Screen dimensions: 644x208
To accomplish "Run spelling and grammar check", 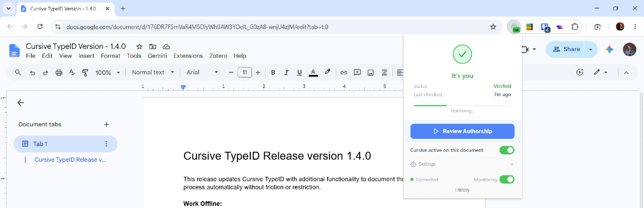I will (x=72, y=72).
